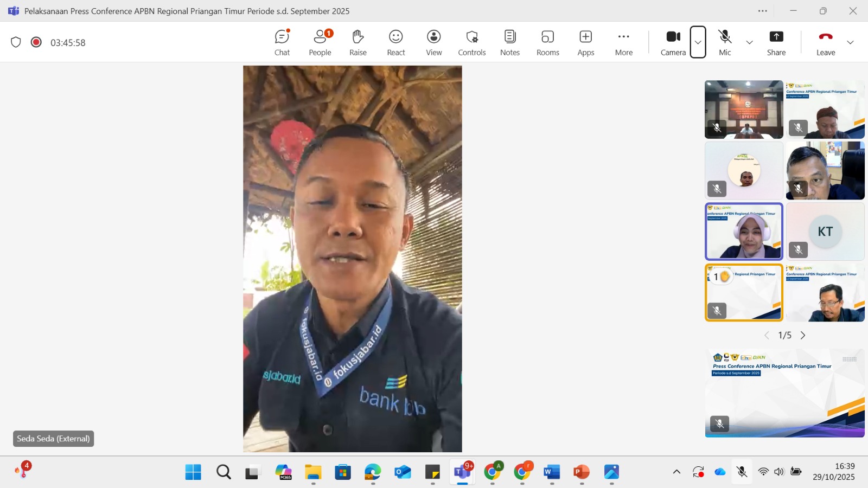
Task: Expand the Camera options dropdown arrow
Action: pyautogui.click(x=698, y=42)
